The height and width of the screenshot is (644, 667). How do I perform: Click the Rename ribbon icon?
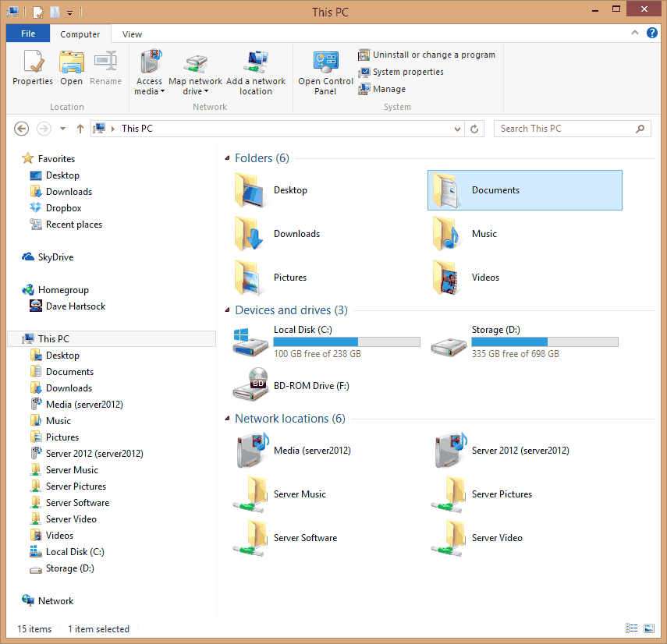tap(105, 67)
